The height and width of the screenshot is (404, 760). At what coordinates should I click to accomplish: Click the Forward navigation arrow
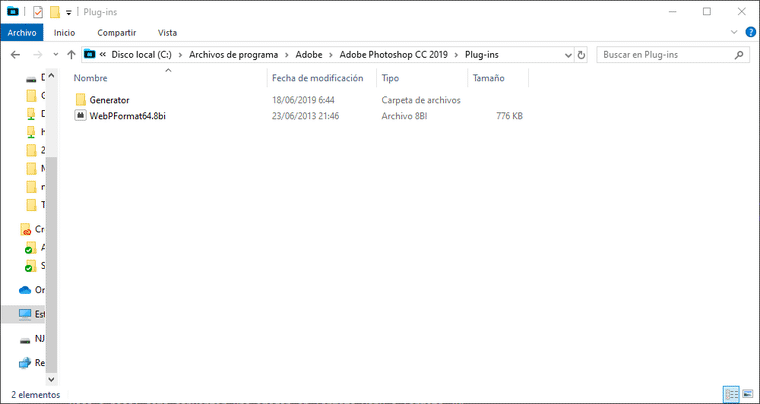pos(38,55)
